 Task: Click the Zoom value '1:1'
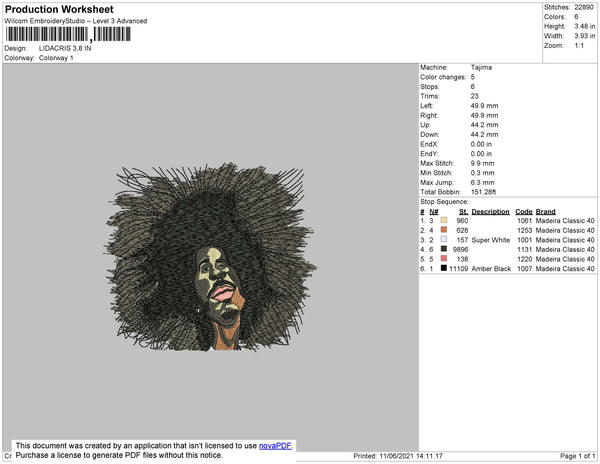coord(579,46)
